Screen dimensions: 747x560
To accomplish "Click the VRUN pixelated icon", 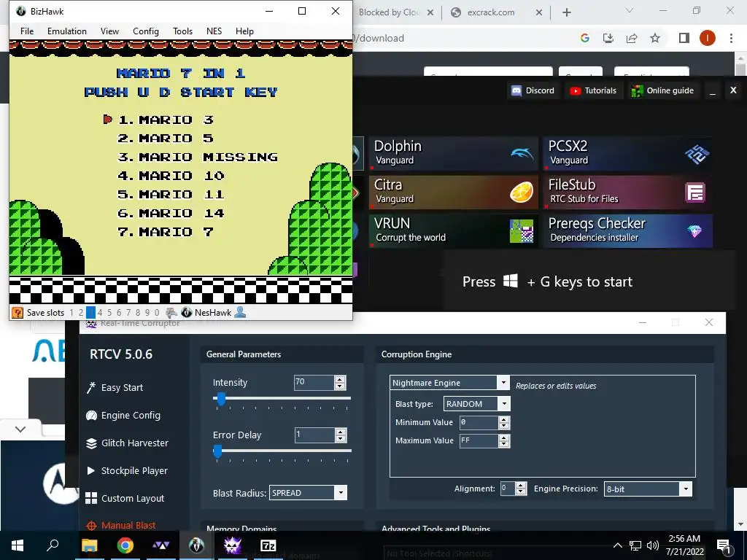I will [521, 231].
